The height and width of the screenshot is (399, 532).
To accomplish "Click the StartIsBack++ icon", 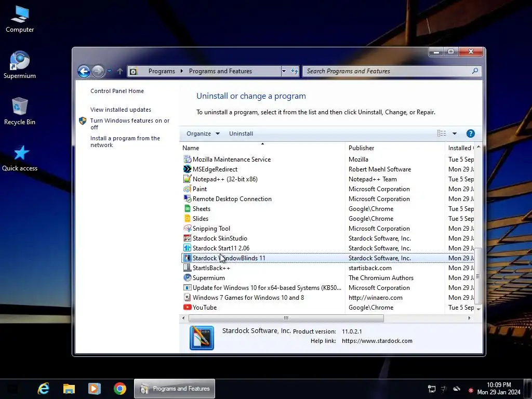I will 187,268.
